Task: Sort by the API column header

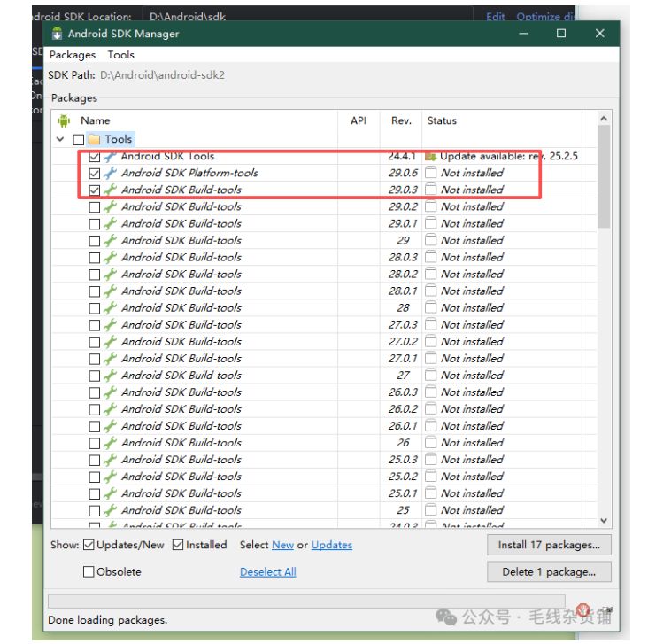Action: click(x=359, y=120)
